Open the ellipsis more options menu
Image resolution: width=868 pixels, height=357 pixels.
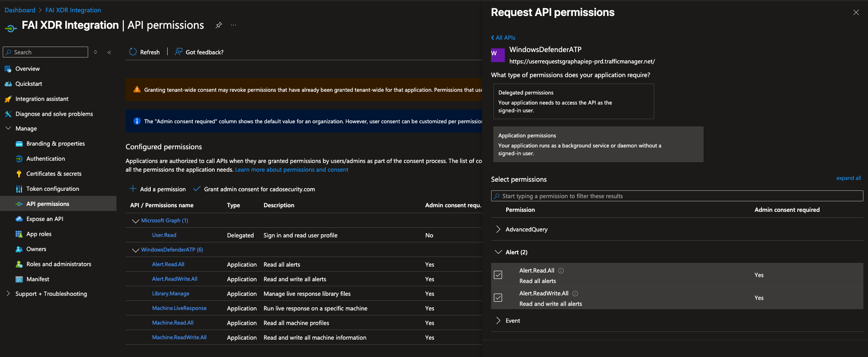point(233,25)
